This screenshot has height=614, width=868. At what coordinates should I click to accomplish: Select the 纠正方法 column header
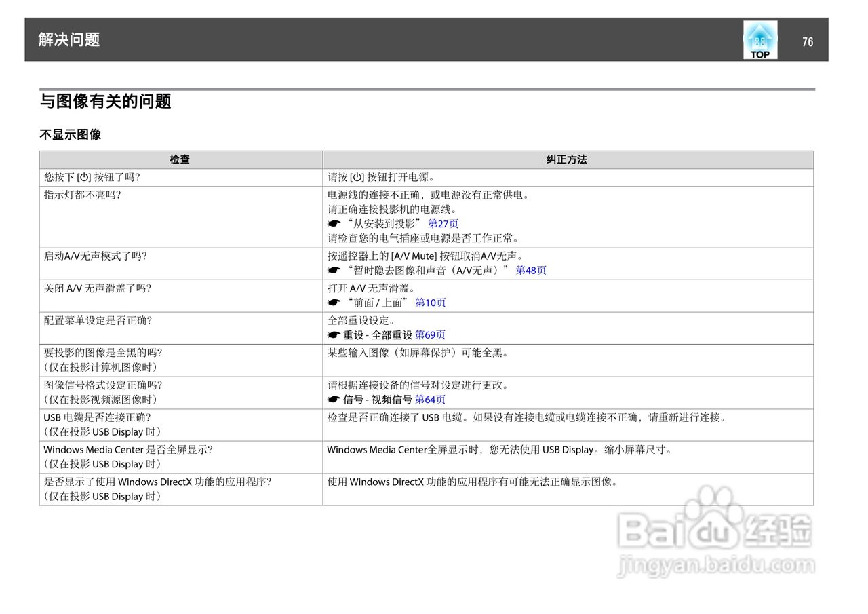pos(568,159)
